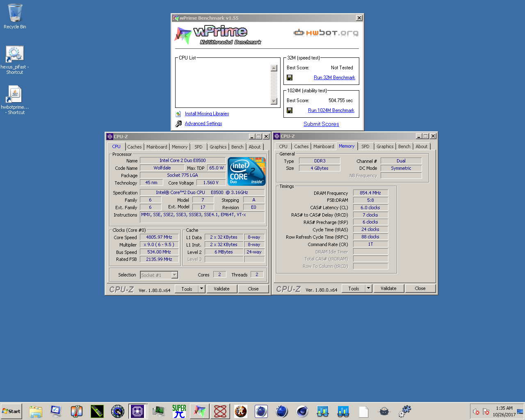
Task: Select the hexus_pifast shortcut icon
Action: [15, 59]
